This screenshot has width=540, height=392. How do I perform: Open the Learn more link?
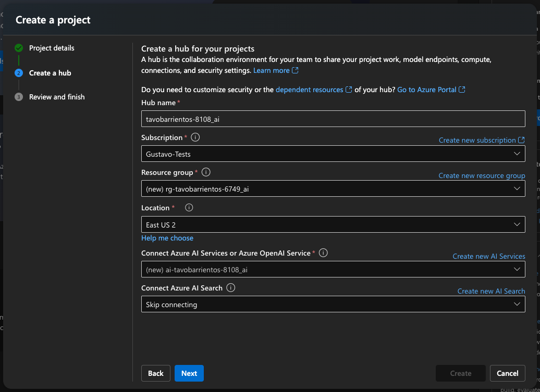[272, 70]
